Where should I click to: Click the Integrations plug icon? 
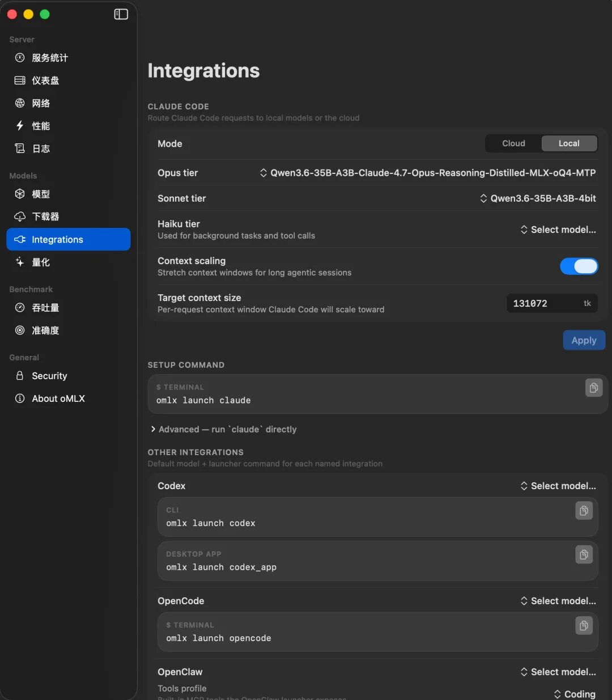click(x=20, y=239)
